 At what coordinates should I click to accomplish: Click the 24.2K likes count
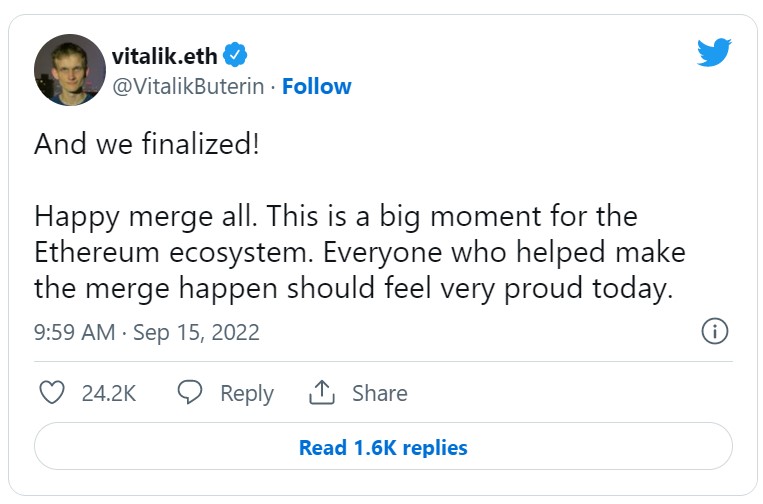pyautogui.click(x=109, y=393)
